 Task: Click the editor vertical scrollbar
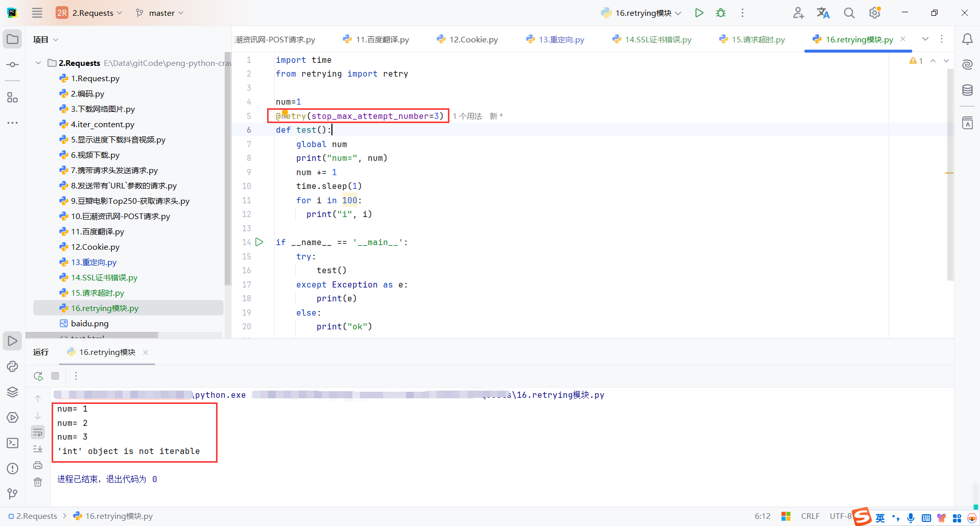[x=950, y=175]
